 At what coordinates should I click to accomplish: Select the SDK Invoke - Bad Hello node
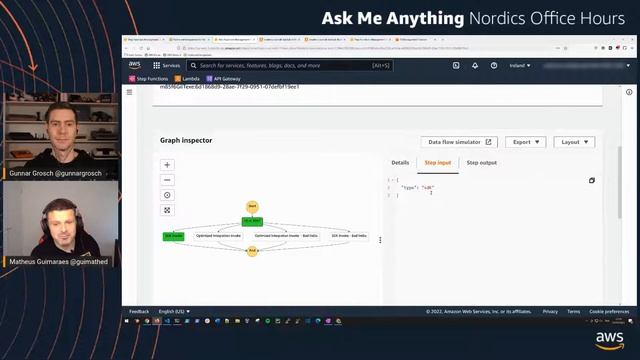pyautogui.click(x=349, y=236)
